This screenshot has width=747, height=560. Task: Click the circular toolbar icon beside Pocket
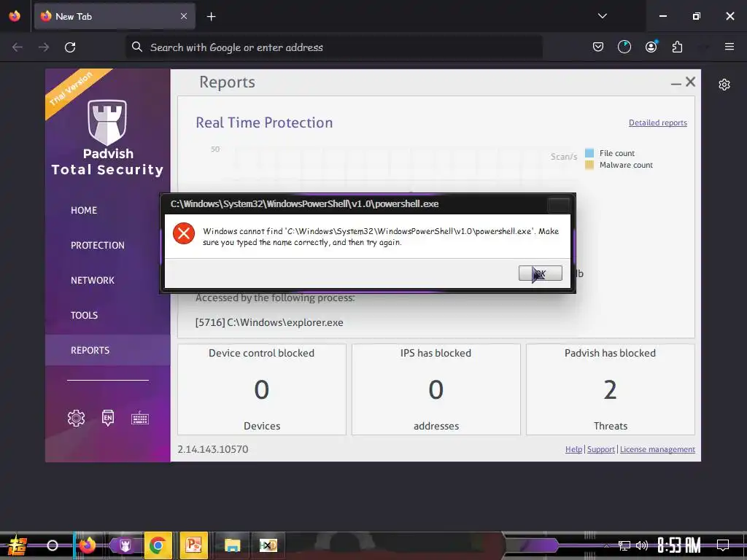tap(624, 47)
